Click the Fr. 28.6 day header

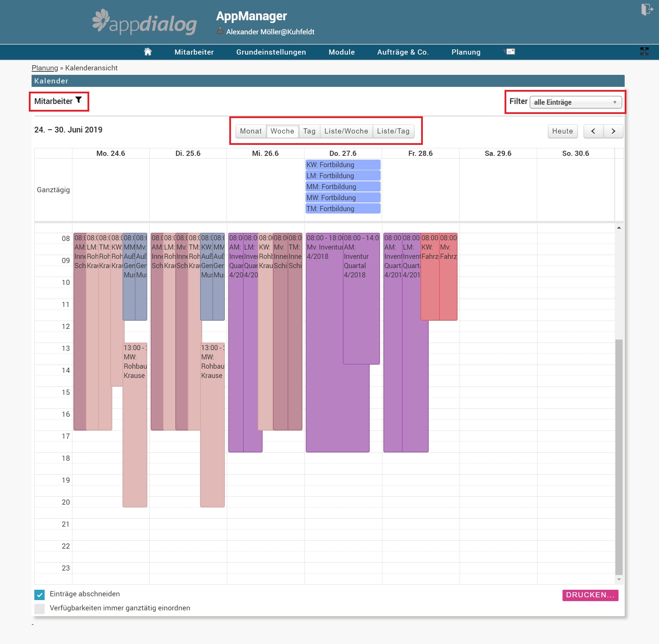[420, 153]
